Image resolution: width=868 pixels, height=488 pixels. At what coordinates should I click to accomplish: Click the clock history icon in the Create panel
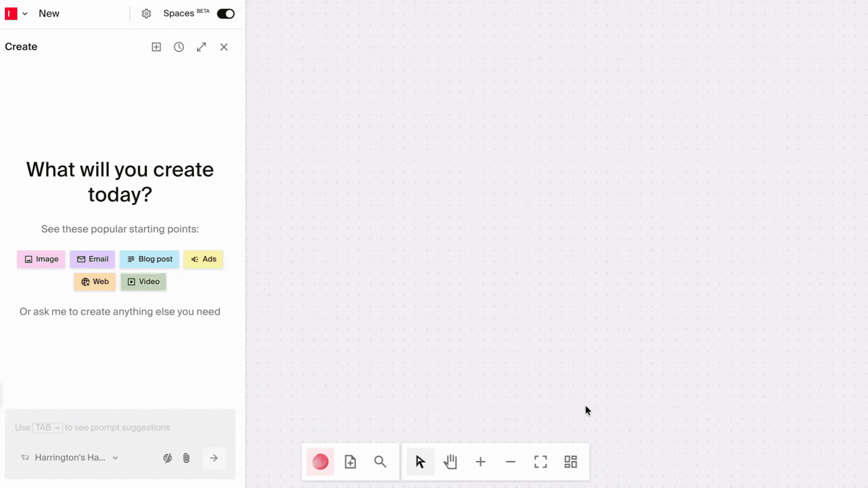coord(179,47)
